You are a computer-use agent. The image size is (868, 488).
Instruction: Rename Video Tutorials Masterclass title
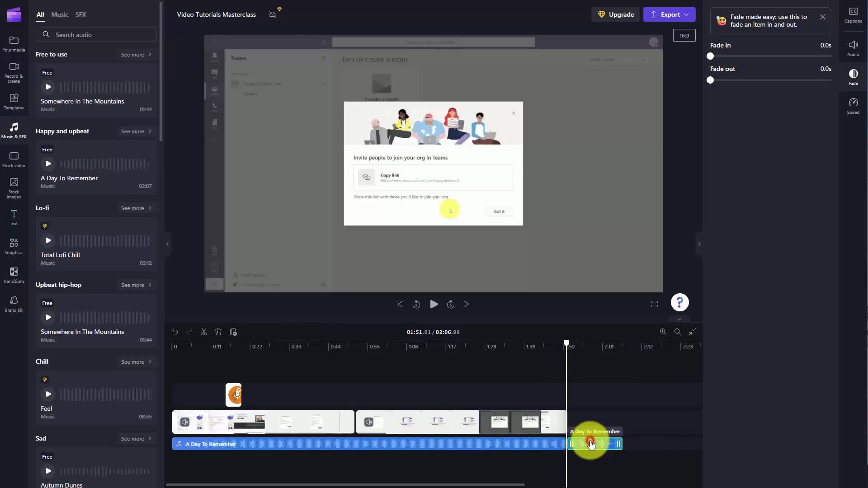216,14
